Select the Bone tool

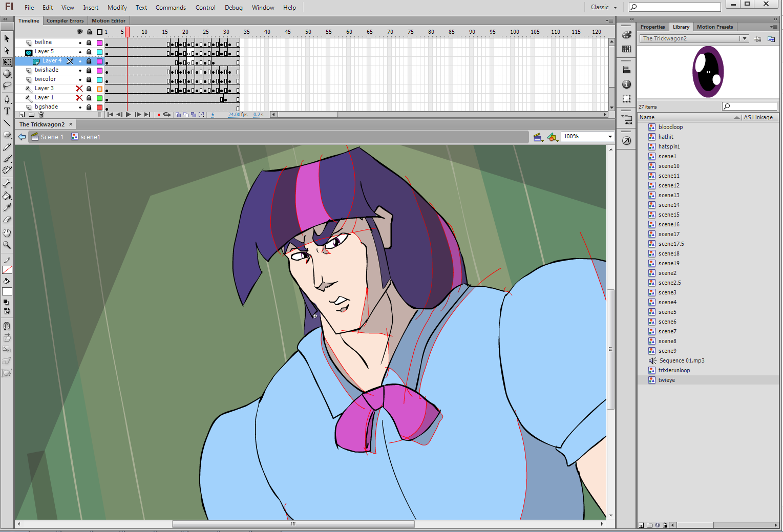click(x=7, y=183)
